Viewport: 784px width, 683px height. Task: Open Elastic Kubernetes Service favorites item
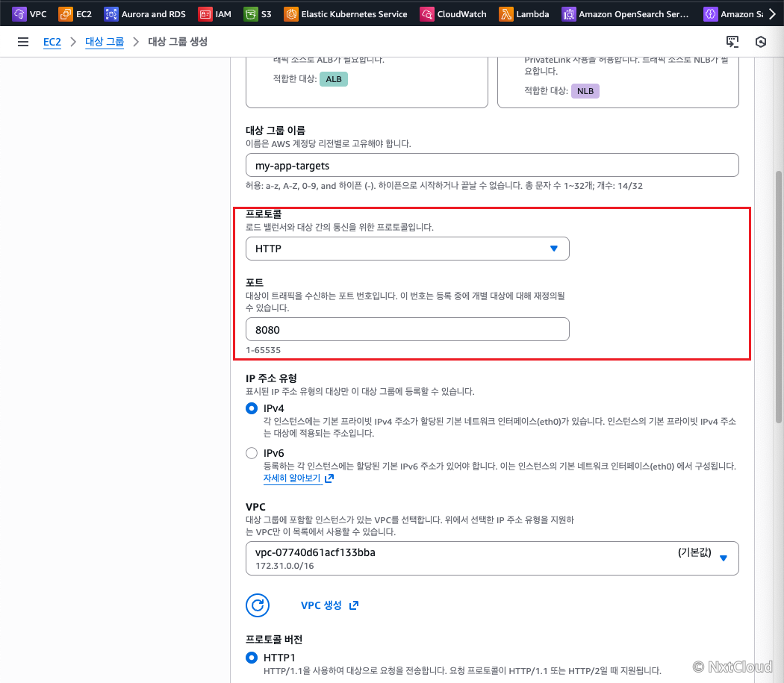click(x=354, y=14)
